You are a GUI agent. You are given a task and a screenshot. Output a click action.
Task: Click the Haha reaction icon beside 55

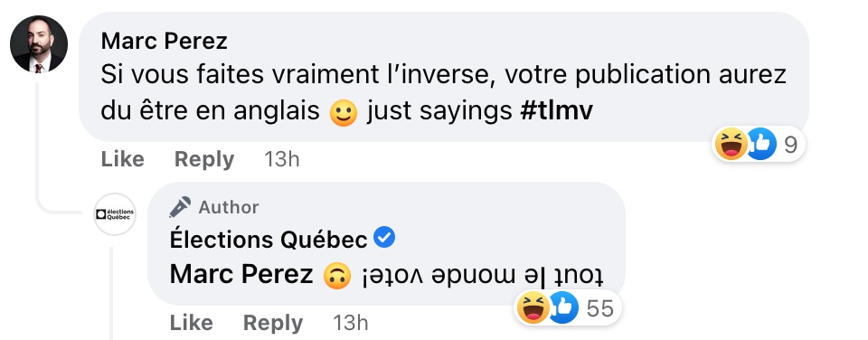(532, 307)
